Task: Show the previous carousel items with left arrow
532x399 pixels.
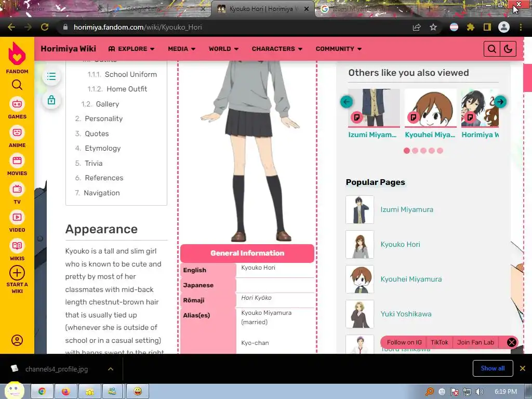Action: (x=347, y=101)
